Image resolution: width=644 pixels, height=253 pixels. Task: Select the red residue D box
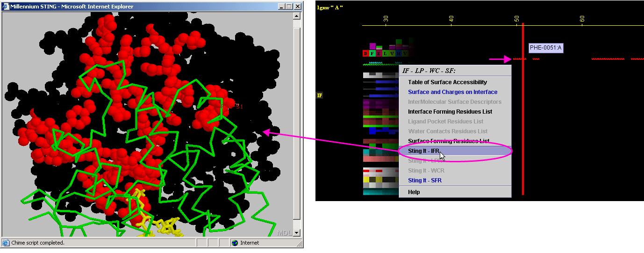[365, 53]
